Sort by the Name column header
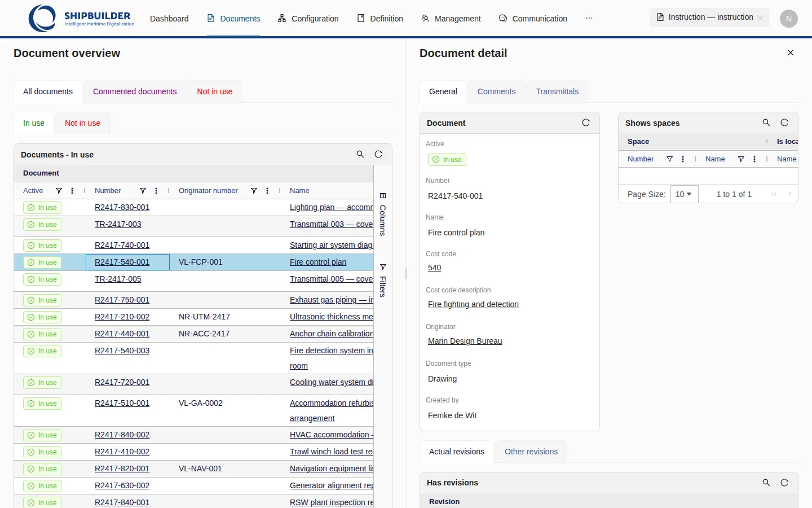 click(x=299, y=191)
